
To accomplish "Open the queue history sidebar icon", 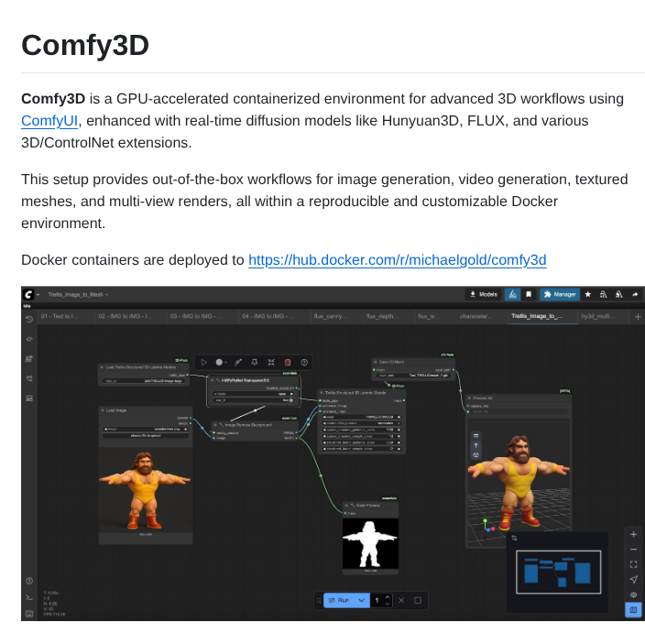I will [29, 319].
